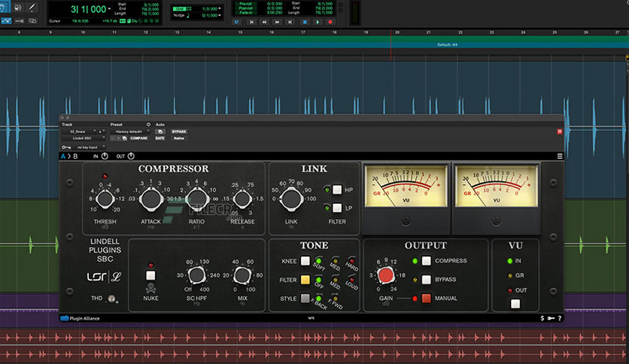Screen dimensions: 629x364
Task: Click the IN power icon
Action: (x=105, y=156)
